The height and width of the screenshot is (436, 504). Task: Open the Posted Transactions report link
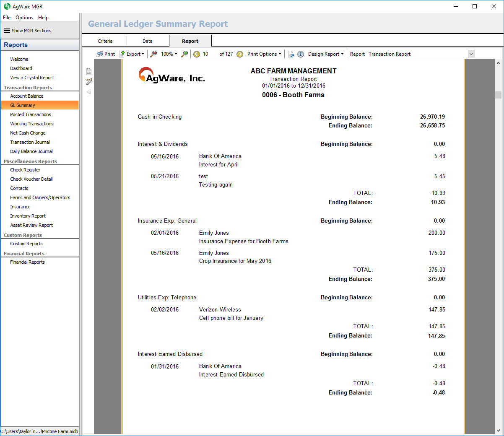pos(31,114)
